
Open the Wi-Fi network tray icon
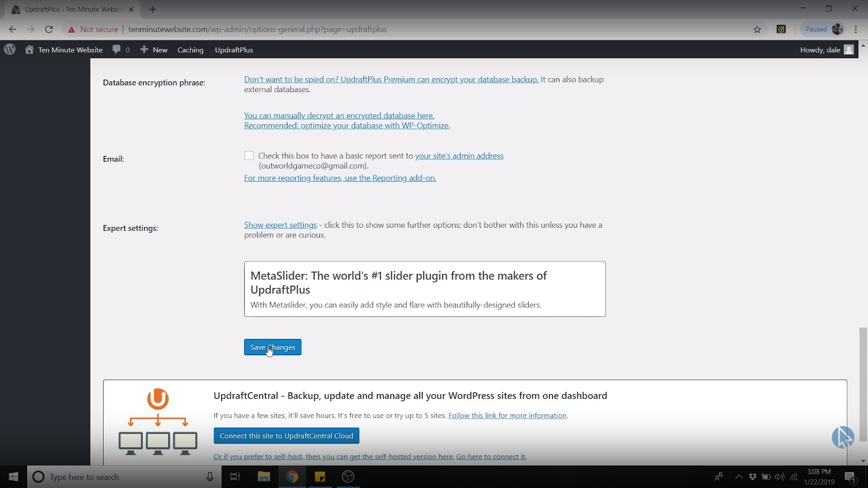click(794, 477)
